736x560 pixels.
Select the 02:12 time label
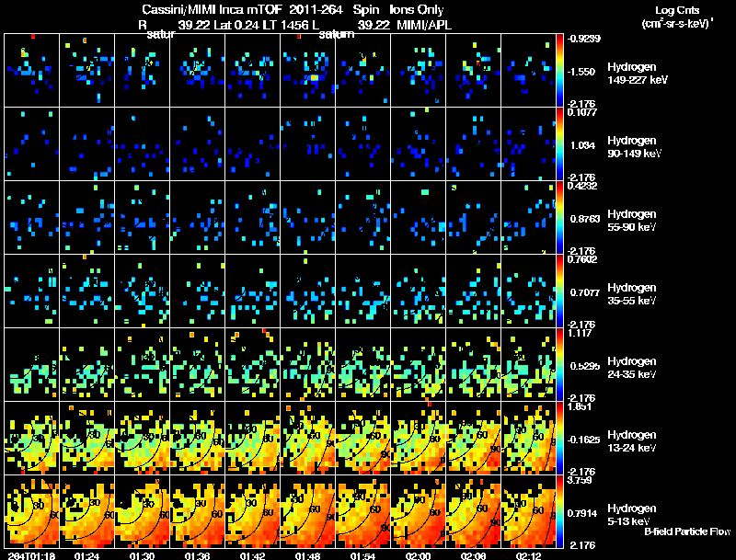[528, 556]
